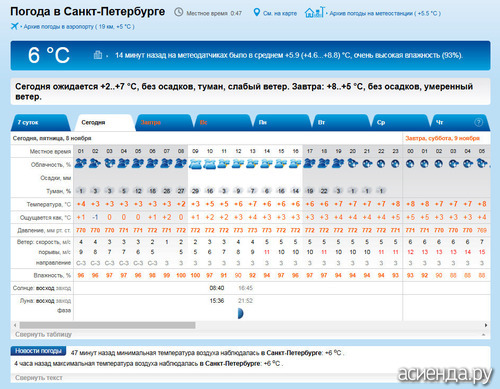
Task: Click the cloudiness icon for hour 20
Action: tap(353, 163)
